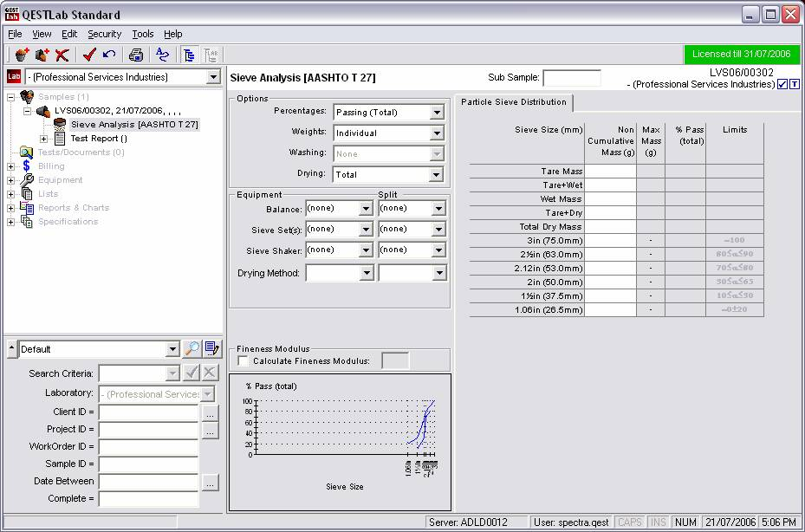Screen dimensions: 805x532
Task: Open the Drying dropdown set to Total
Action: click(x=437, y=175)
